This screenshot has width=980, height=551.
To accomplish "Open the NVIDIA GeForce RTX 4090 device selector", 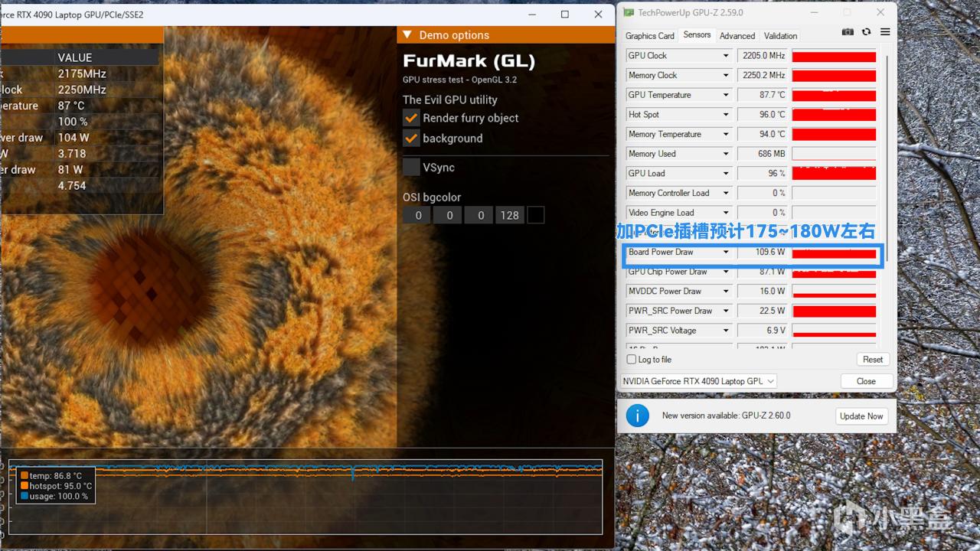I will click(x=698, y=381).
